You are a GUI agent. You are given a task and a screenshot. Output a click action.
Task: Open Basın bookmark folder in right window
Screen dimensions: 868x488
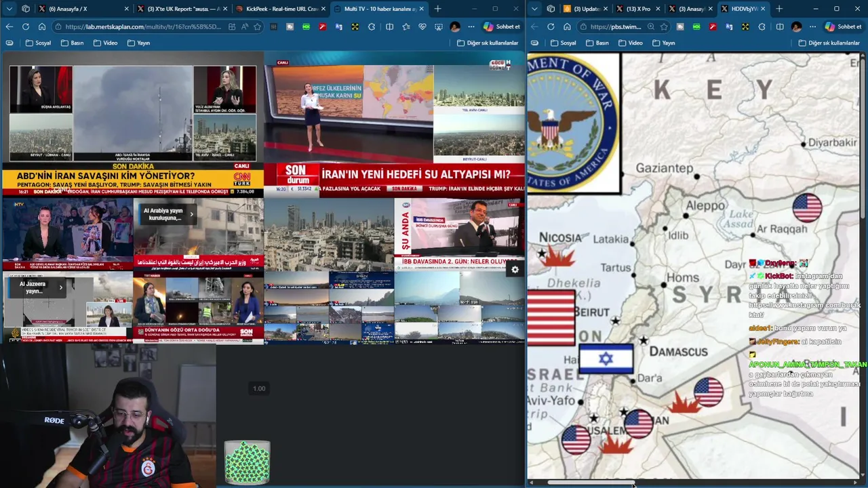coord(597,43)
